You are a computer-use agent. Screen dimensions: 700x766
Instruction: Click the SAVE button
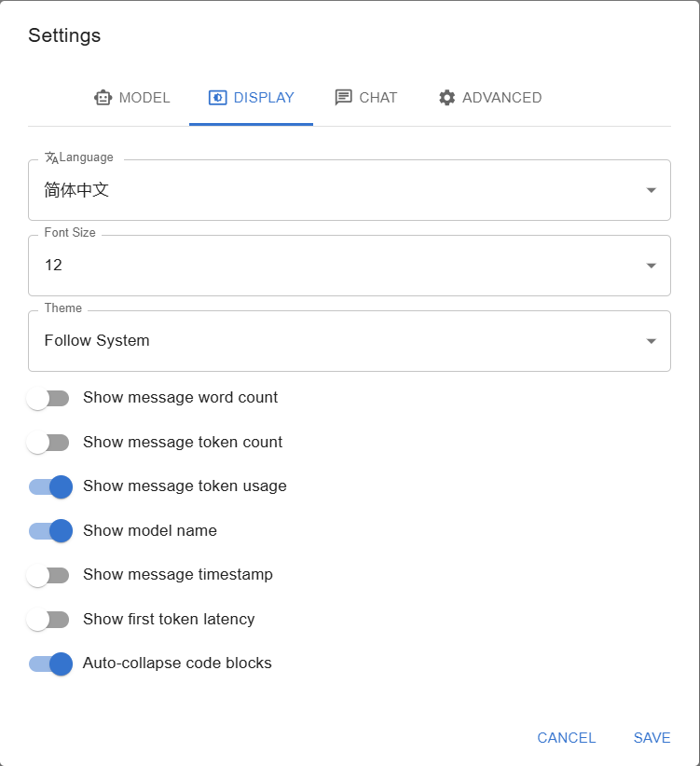652,737
